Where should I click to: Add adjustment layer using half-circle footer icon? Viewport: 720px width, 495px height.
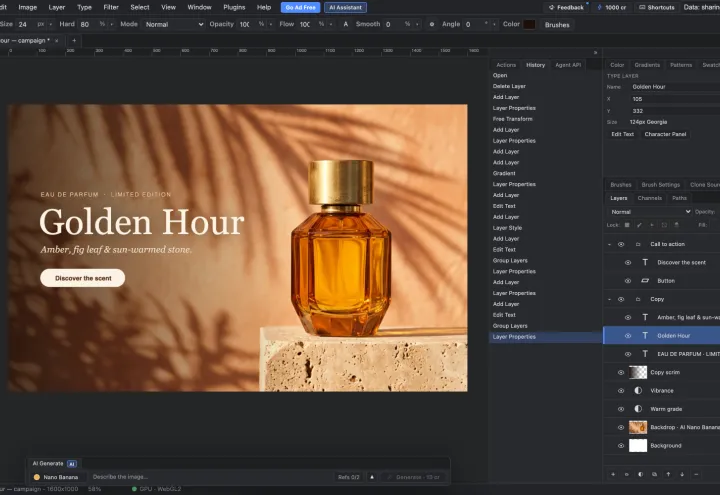(641, 474)
